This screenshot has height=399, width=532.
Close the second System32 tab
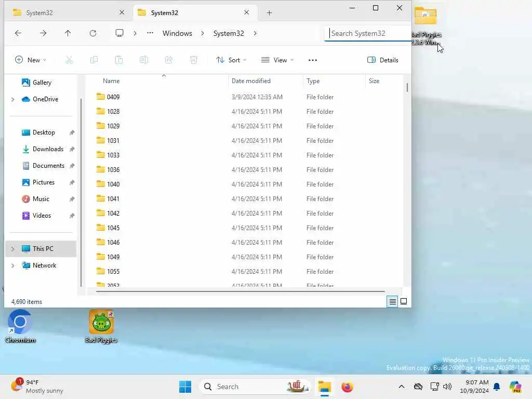tap(247, 12)
